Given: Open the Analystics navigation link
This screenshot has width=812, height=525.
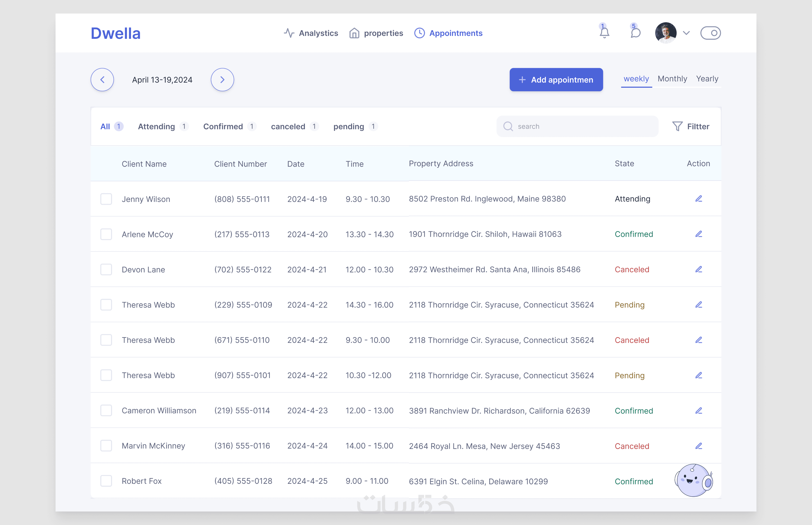Looking at the screenshot, I should [311, 33].
